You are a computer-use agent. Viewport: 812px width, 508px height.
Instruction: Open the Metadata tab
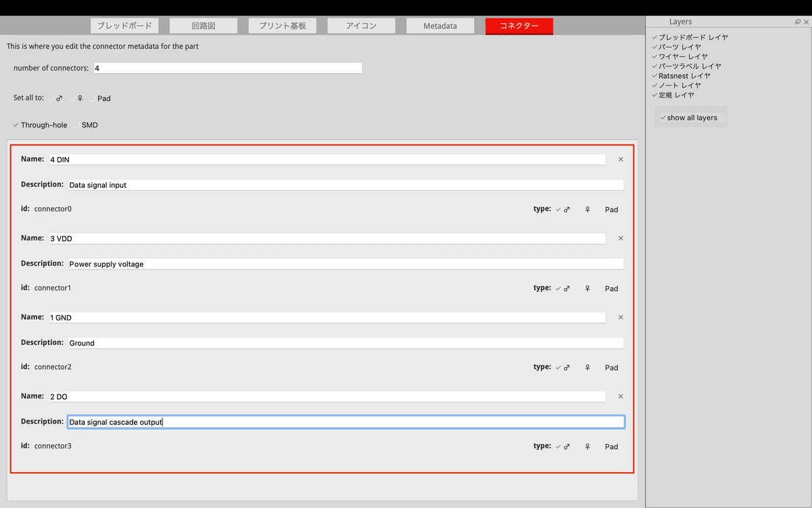[440, 26]
